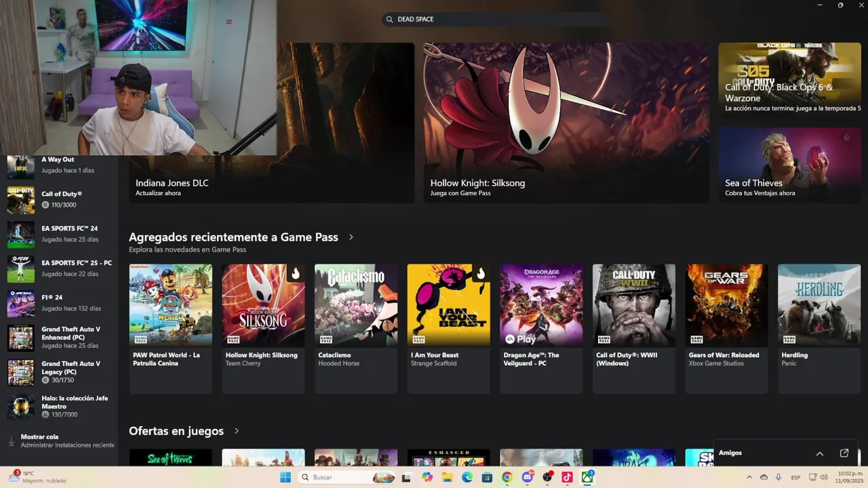Open Microsoft Store from the taskbar
This screenshot has width=868, height=488.
487,477
